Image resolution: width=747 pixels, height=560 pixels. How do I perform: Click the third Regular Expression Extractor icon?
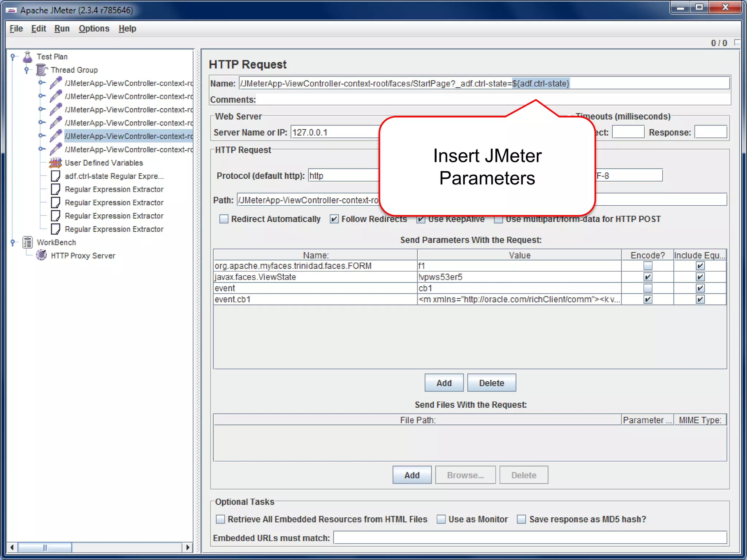coord(56,216)
